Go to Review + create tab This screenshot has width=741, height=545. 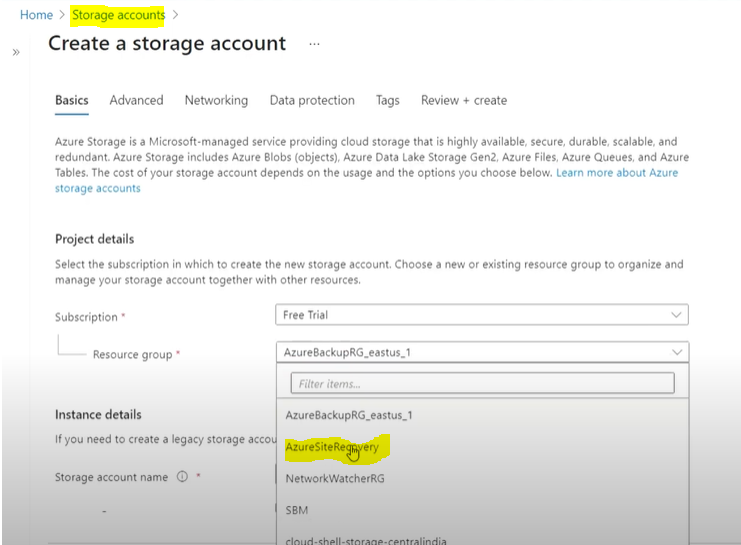point(464,101)
